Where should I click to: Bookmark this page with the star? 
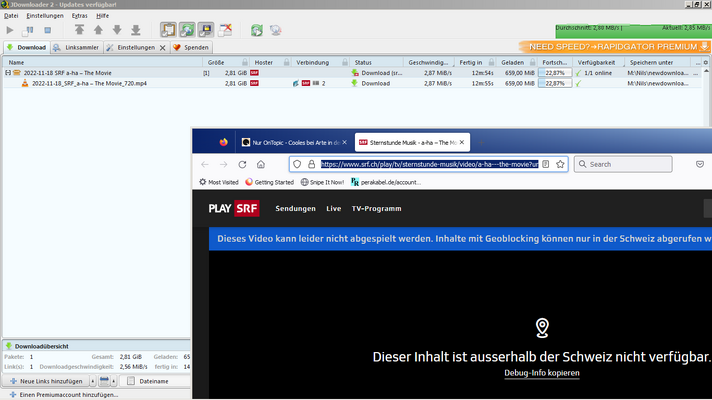[x=560, y=164]
